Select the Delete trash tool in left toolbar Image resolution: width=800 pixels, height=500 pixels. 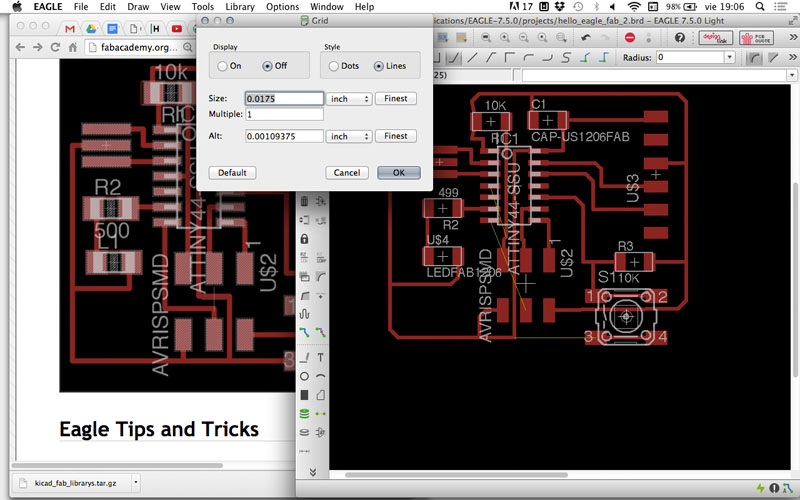coord(305,201)
